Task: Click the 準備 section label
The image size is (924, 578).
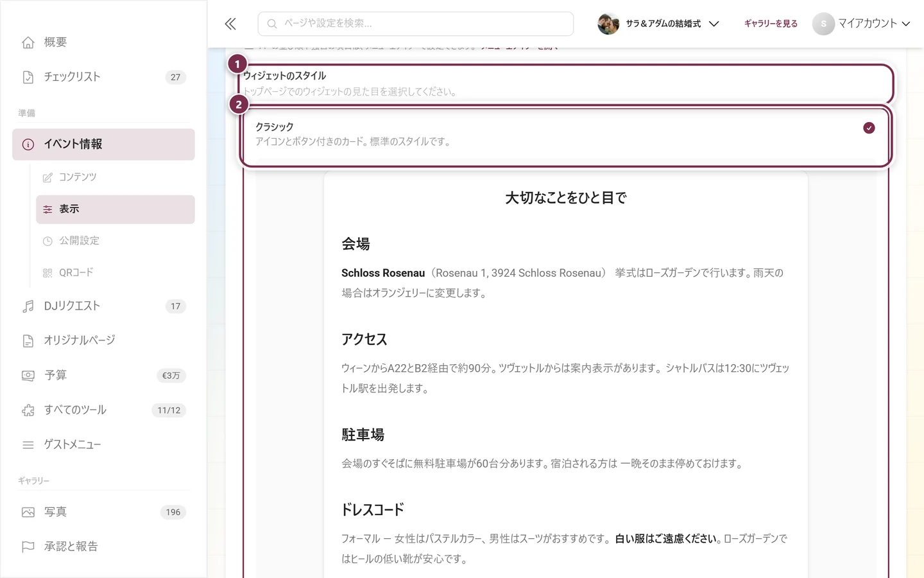Action: [x=27, y=113]
